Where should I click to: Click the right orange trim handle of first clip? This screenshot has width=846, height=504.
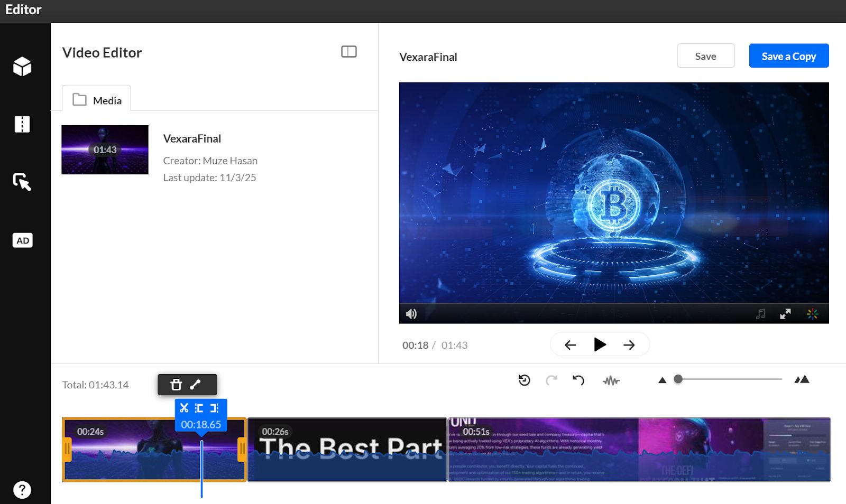pos(242,450)
